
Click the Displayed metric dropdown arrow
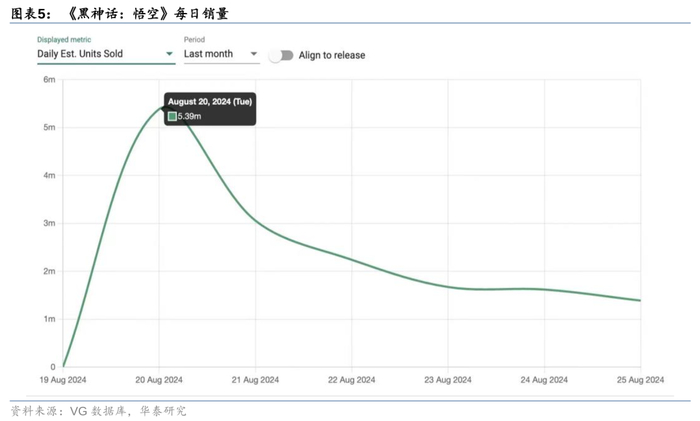169,54
